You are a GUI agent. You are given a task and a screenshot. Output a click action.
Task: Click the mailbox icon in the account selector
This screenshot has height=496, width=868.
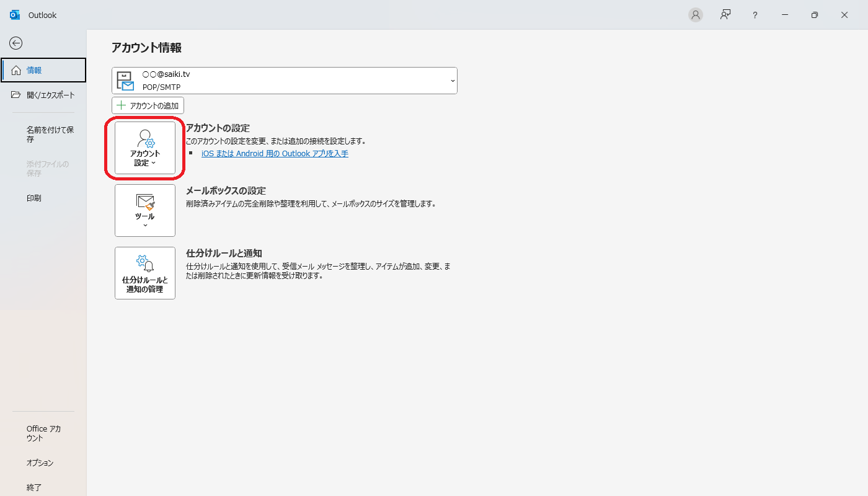(126, 81)
